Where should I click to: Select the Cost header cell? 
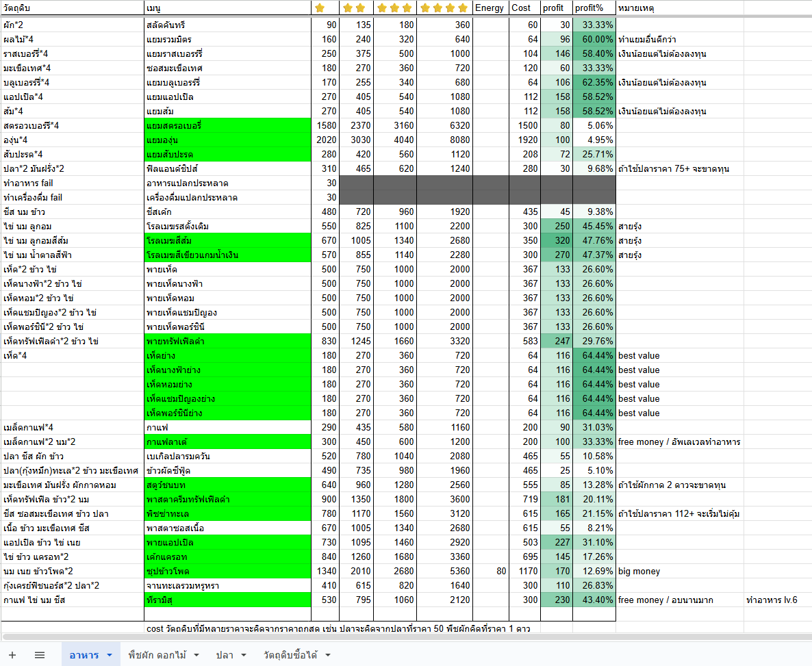[x=524, y=8]
